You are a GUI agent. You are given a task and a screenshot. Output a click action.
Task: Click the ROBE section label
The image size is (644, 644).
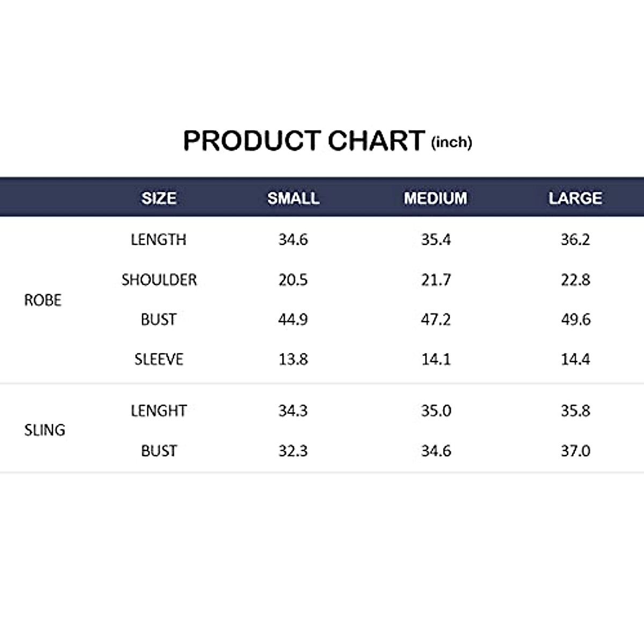43,300
